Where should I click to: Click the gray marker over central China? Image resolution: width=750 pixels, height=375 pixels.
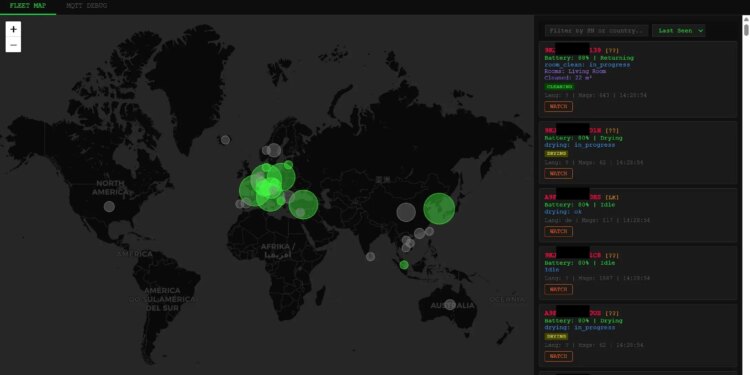click(x=406, y=212)
